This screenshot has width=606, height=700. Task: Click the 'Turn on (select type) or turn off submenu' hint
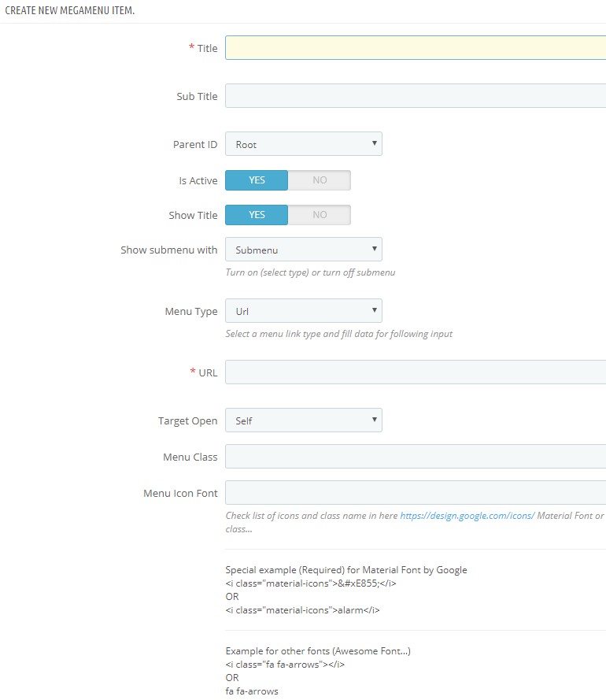(310, 272)
